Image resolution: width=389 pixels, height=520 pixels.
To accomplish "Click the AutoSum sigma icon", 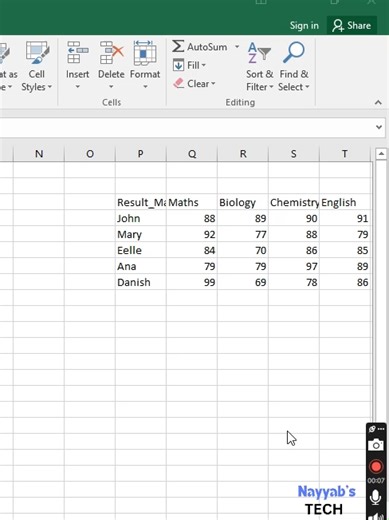I will [x=178, y=46].
